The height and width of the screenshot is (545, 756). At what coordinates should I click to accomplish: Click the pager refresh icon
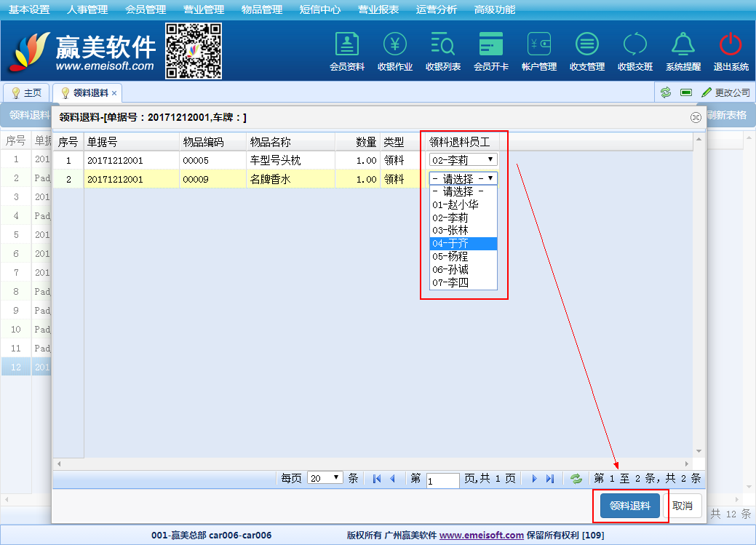pos(576,479)
